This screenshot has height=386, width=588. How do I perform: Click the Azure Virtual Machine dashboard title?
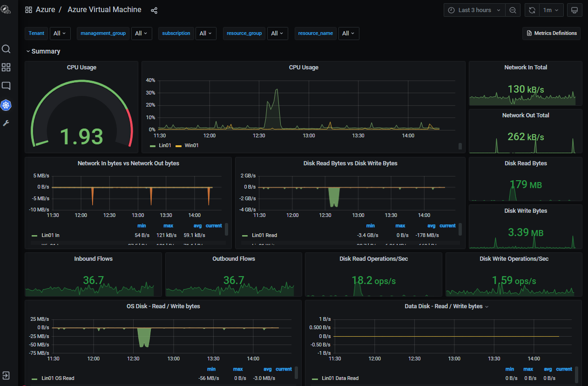104,10
